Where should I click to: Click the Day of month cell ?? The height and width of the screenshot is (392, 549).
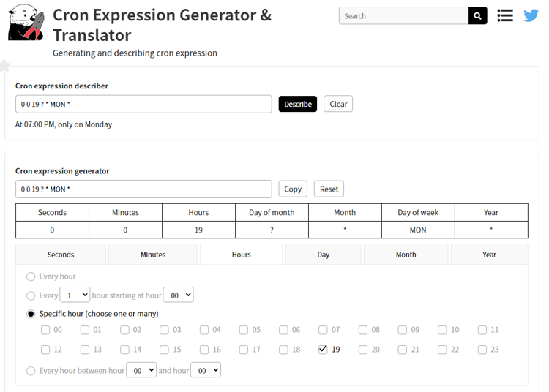point(272,230)
